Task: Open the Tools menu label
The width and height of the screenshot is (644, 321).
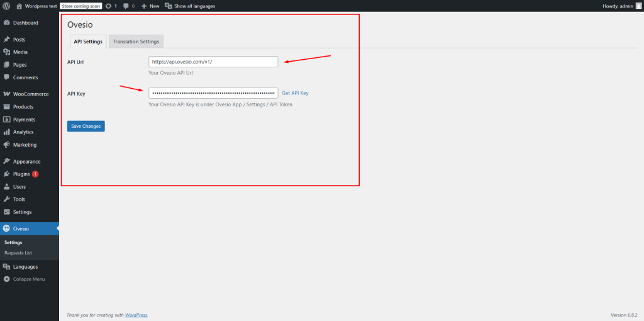Action: (x=19, y=200)
